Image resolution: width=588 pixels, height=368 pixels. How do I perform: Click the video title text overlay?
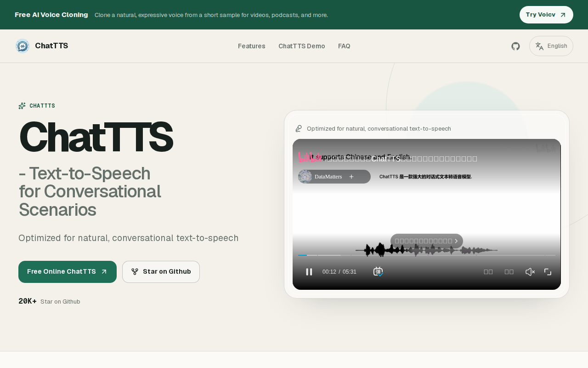401,159
